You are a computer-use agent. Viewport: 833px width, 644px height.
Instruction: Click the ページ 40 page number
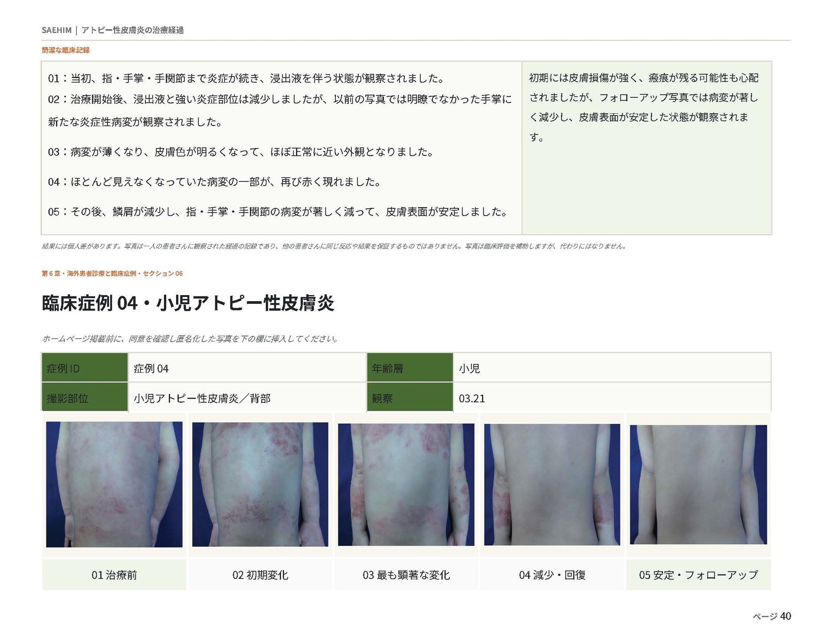click(x=772, y=616)
